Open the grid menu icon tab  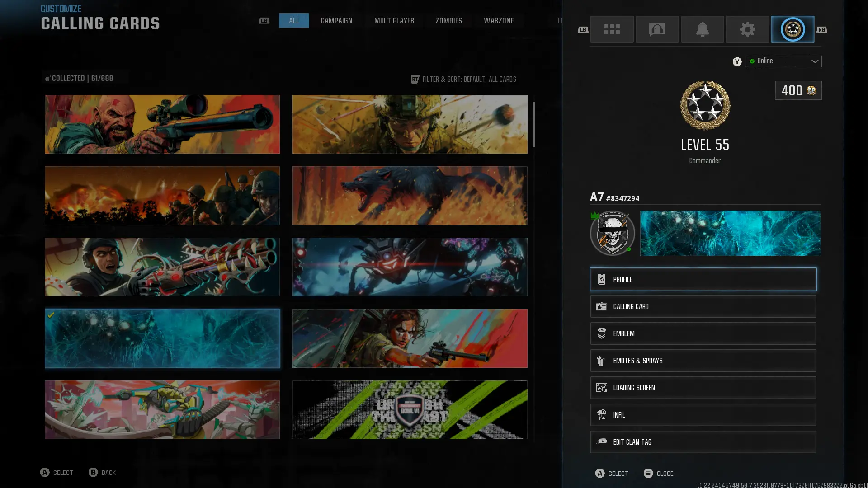click(612, 29)
